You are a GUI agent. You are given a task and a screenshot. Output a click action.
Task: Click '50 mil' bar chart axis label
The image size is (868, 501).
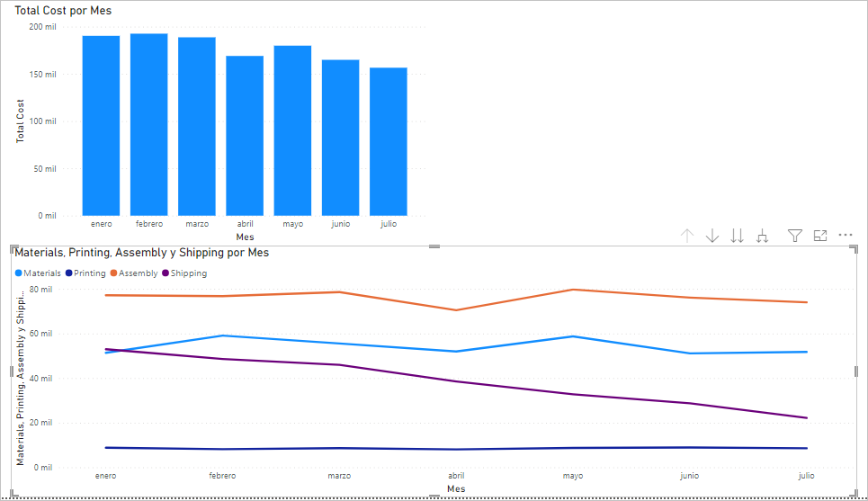[45, 169]
